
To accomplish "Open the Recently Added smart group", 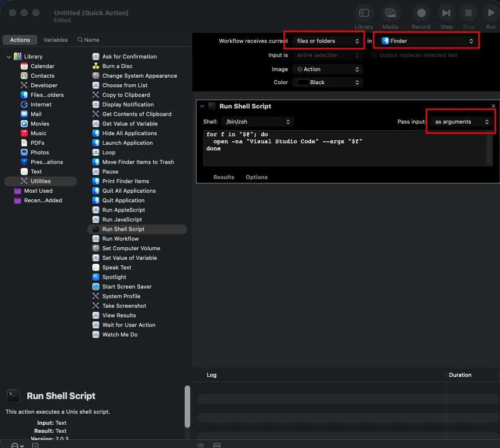I will [x=43, y=200].
